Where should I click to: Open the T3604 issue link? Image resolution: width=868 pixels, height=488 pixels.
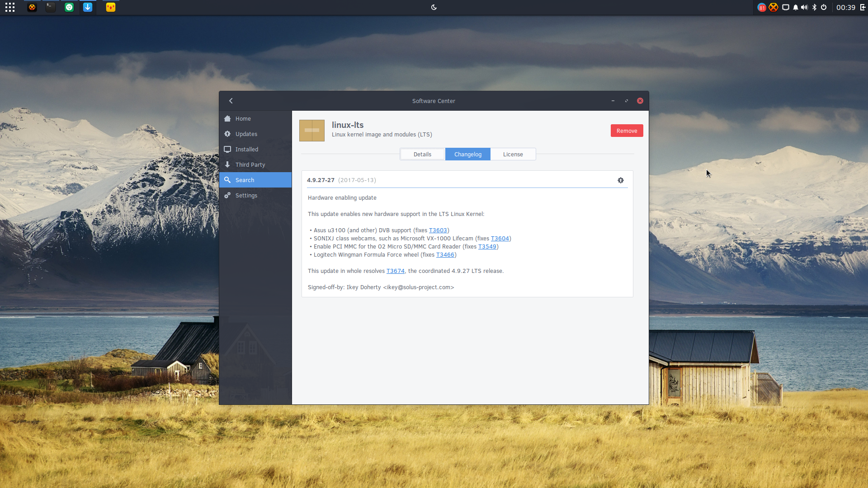tap(500, 239)
